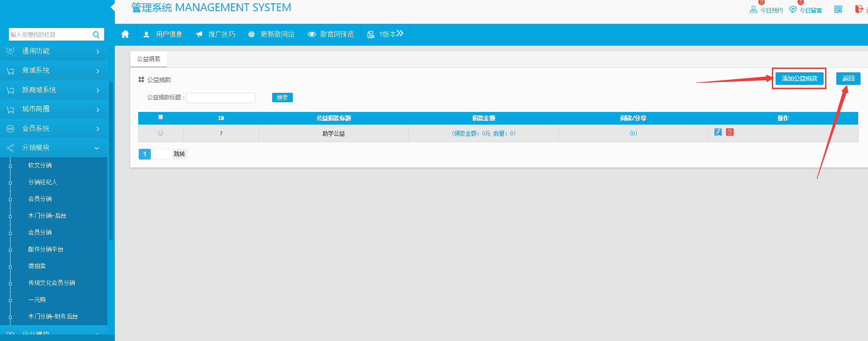Click the 捐款金额 link for 助学公益
This screenshot has width=868, height=341.
pyautogui.click(x=484, y=133)
